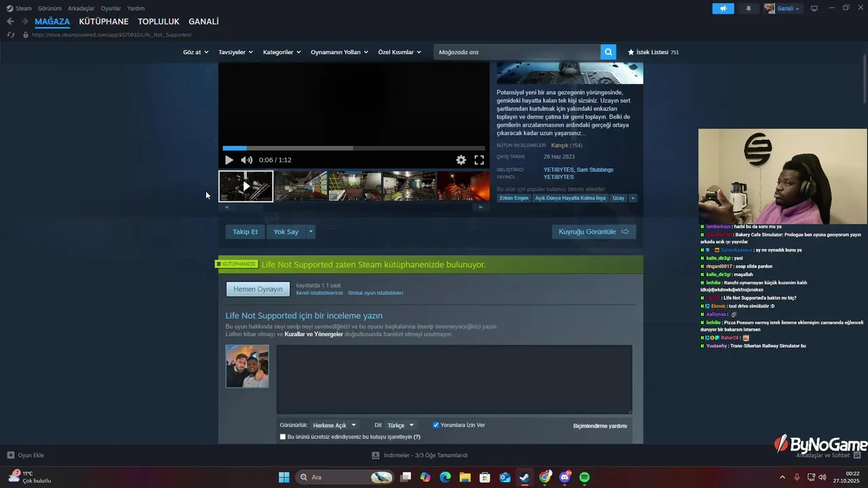Click the Kurallar ve Yönergeler link
Image resolution: width=868 pixels, height=488 pixels.
[x=313, y=334]
